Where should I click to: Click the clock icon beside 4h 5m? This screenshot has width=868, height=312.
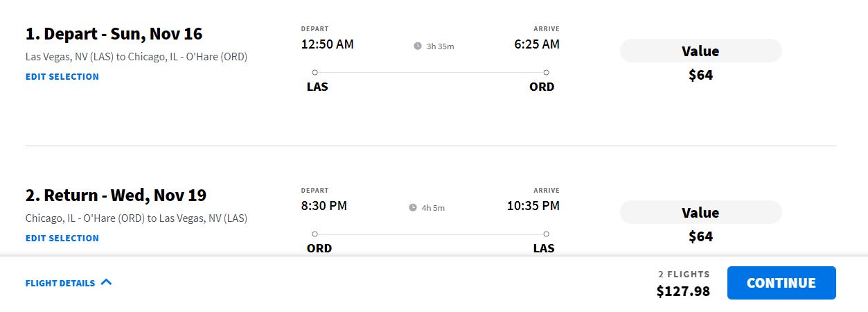point(413,207)
